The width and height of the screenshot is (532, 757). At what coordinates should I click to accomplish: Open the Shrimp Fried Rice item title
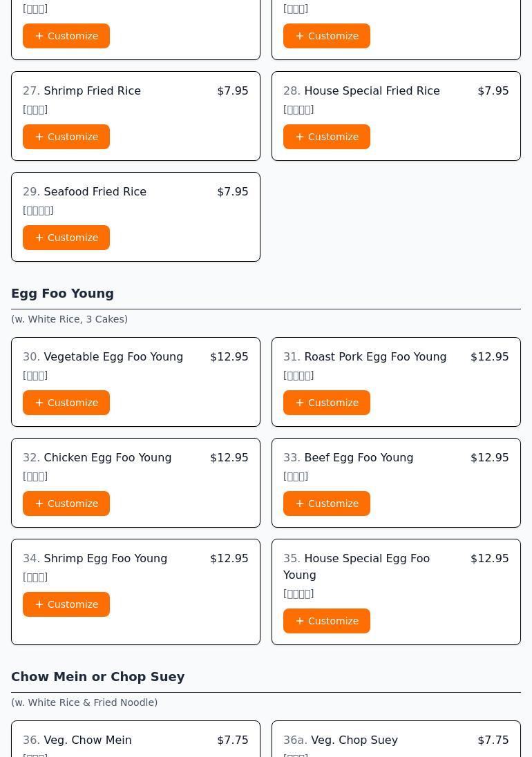[x=92, y=90]
